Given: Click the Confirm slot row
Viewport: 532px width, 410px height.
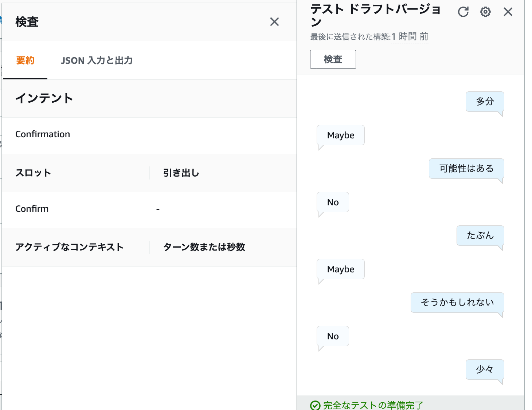Looking at the screenshot, I should (x=149, y=209).
